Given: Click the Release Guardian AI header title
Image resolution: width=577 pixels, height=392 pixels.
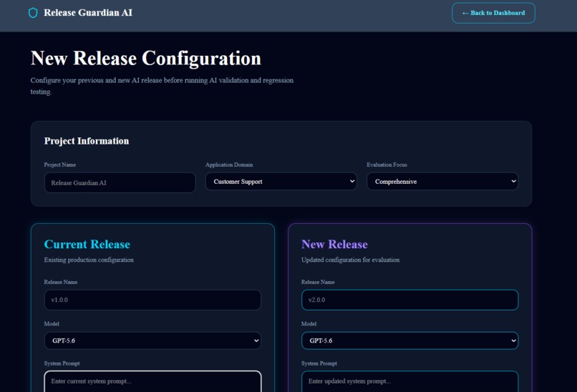Looking at the screenshot, I should pyautogui.click(x=88, y=13).
